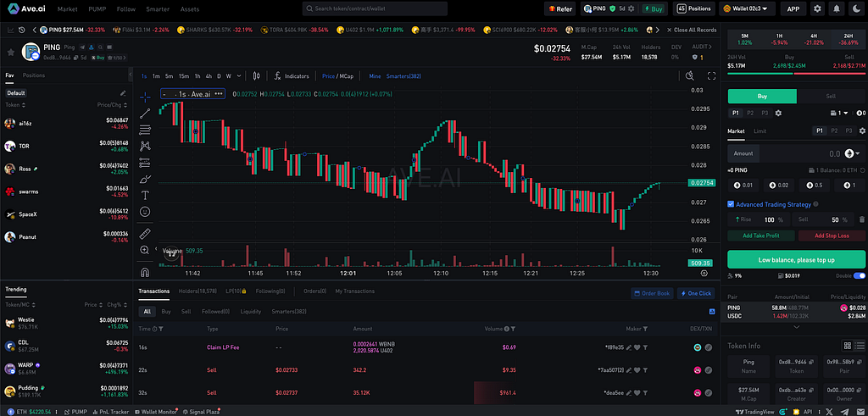This screenshot has width=868, height=416.
Task: Select the 0.5 ETH quick amount
Action: [815, 185]
